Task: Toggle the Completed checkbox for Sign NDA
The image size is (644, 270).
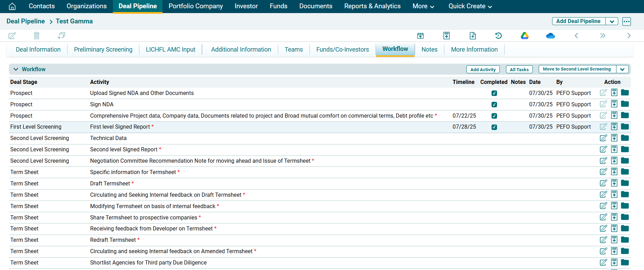Action: (x=494, y=105)
